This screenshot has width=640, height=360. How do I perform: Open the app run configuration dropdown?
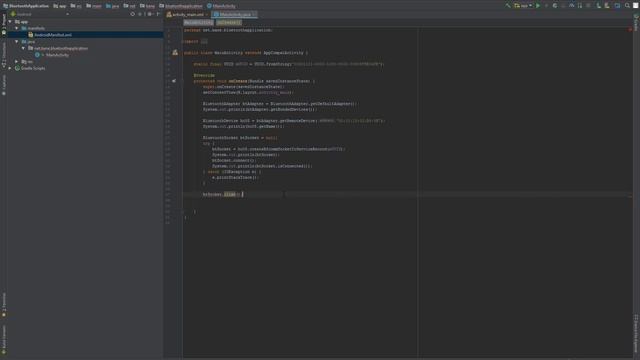pos(523,6)
